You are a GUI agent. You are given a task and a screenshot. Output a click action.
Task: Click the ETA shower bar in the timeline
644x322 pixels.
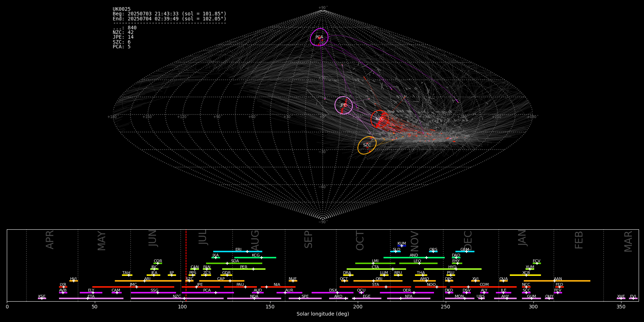[x=91, y=298]
